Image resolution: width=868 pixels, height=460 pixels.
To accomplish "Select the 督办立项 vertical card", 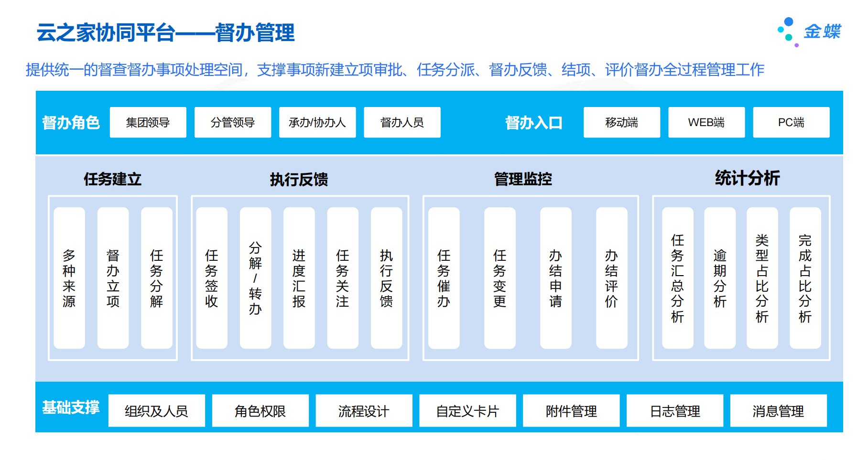I will click(x=113, y=278).
